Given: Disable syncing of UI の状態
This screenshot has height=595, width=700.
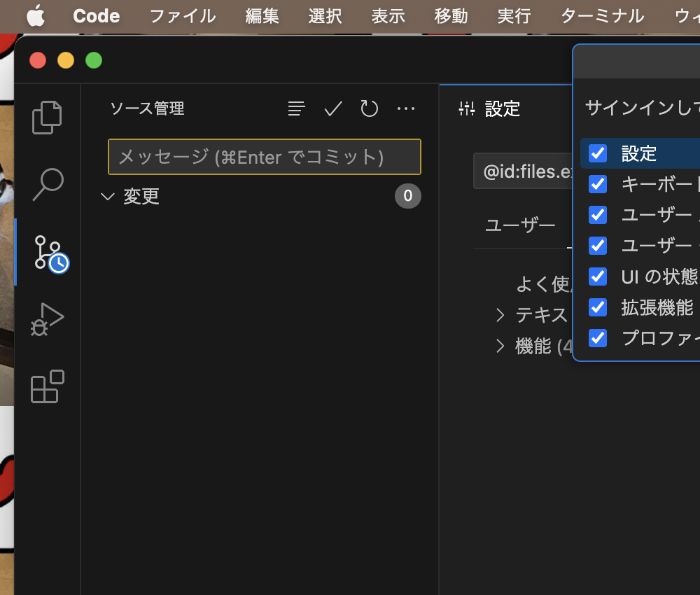Looking at the screenshot, I should click(x=597, y=276).
